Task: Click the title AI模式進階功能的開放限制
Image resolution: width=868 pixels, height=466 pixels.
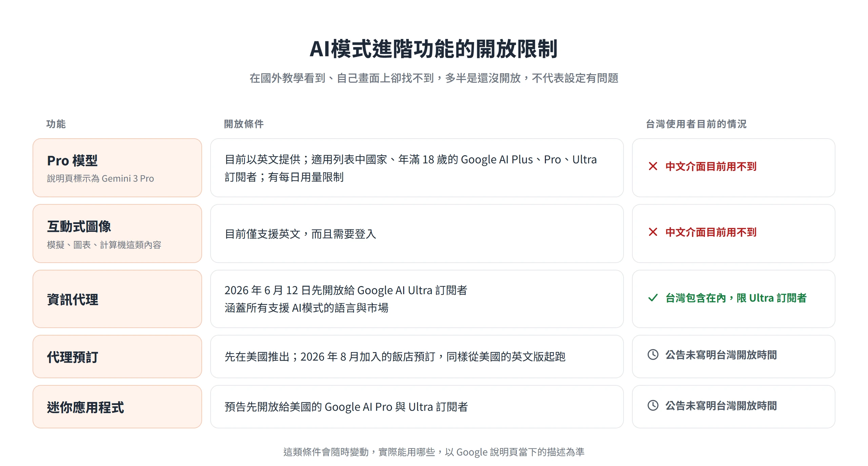Action: coord(434,49)
